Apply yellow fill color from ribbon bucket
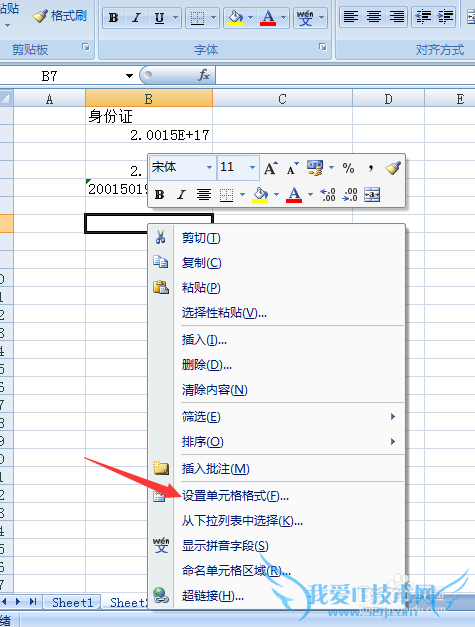This screenshot has height=627, width=475. 235,18
